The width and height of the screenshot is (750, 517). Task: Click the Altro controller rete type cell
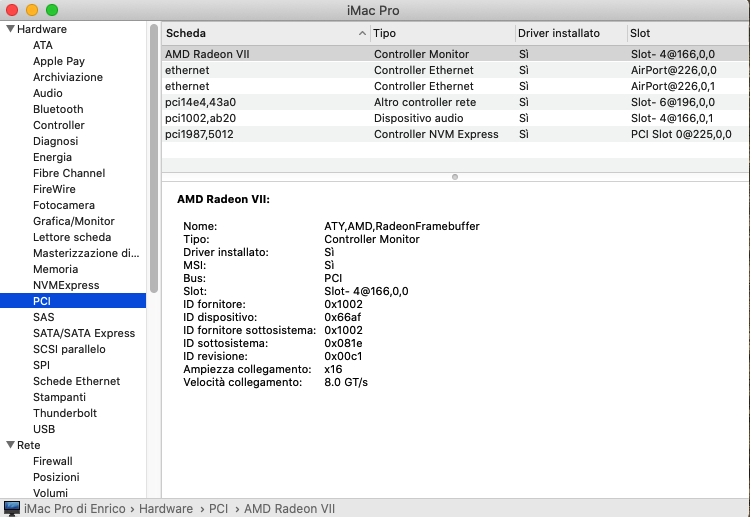425,102
